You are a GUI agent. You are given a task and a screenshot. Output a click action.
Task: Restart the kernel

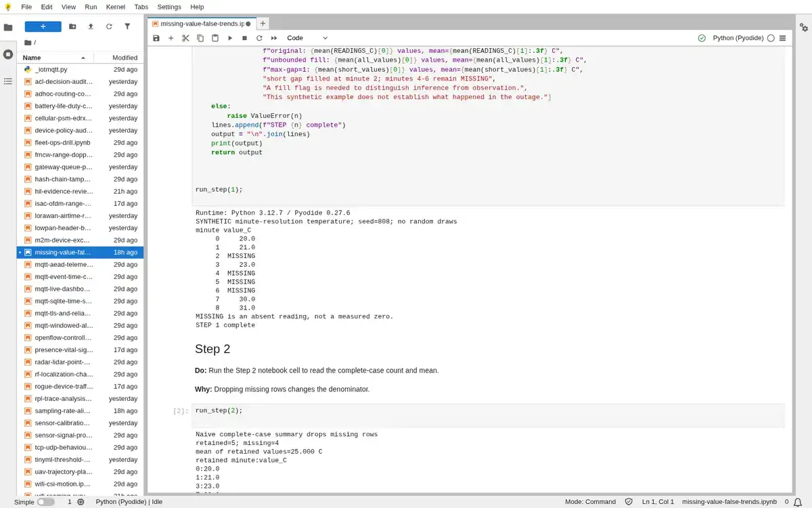(x=259, y=38)
